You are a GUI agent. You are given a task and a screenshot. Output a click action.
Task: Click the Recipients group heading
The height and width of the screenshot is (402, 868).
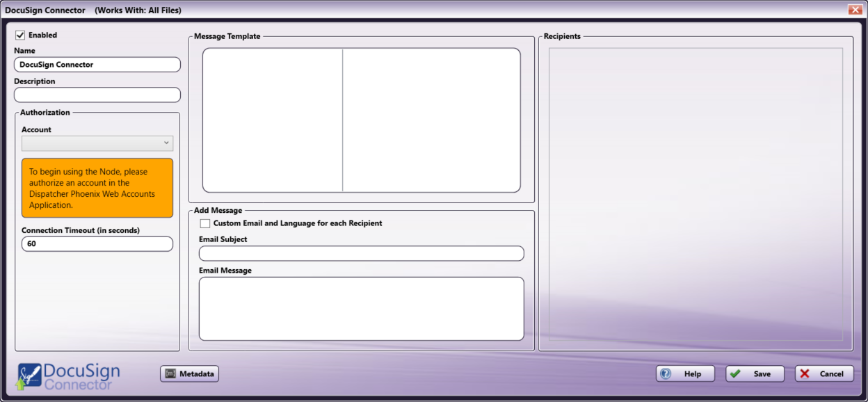(x=562, y=36)
